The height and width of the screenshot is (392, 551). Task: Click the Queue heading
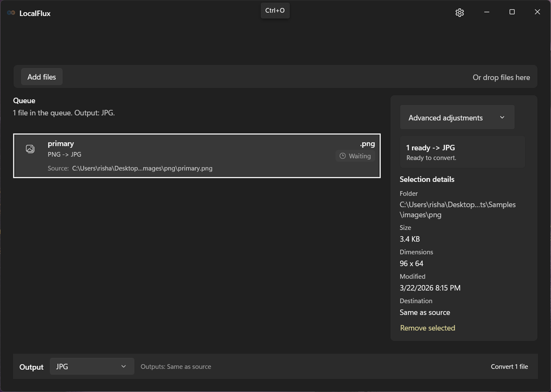click(x=24, y=101)
